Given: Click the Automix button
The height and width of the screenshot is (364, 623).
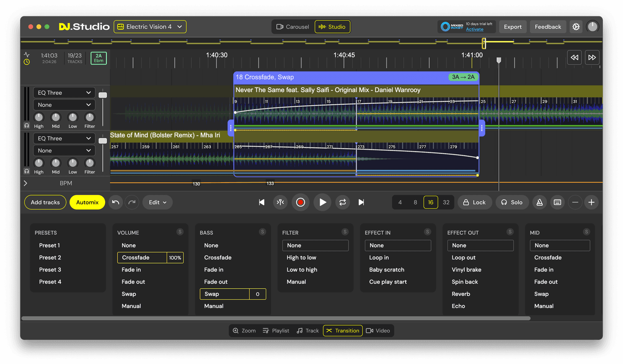Looking at the screenshot, I should (x=87, y=202).
